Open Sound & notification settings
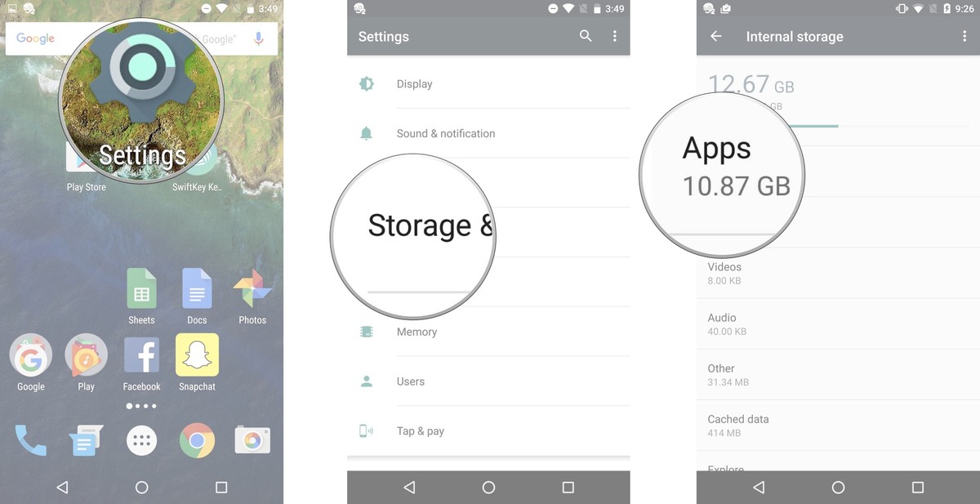 coord(446,133)
